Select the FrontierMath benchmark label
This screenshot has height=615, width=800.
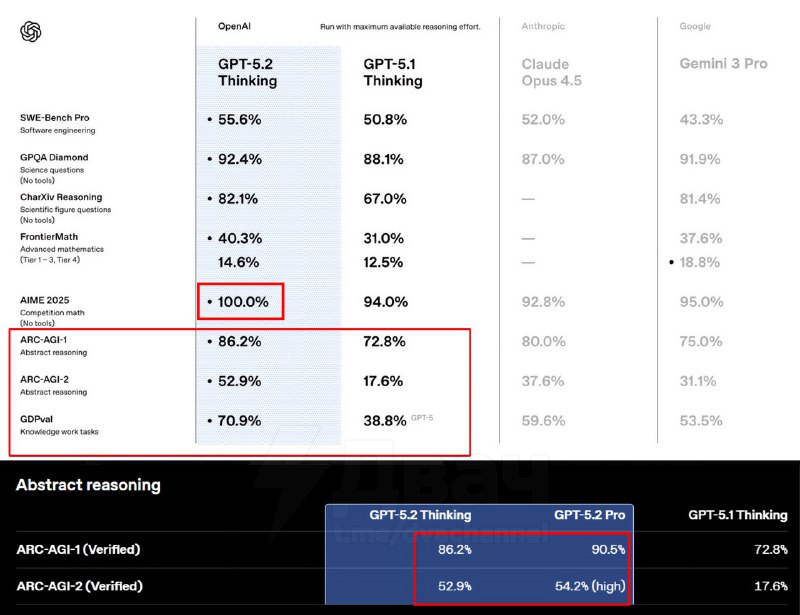click(49, 237)
